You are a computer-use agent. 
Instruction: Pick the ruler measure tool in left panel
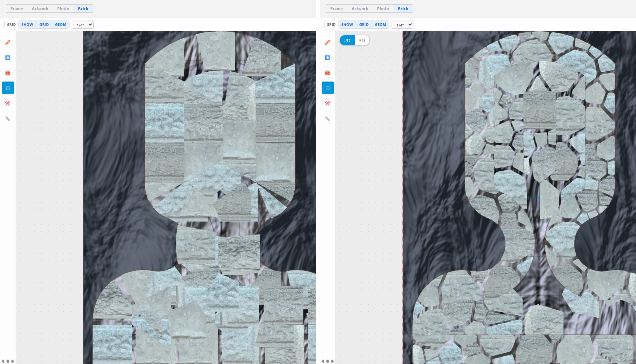8,119
